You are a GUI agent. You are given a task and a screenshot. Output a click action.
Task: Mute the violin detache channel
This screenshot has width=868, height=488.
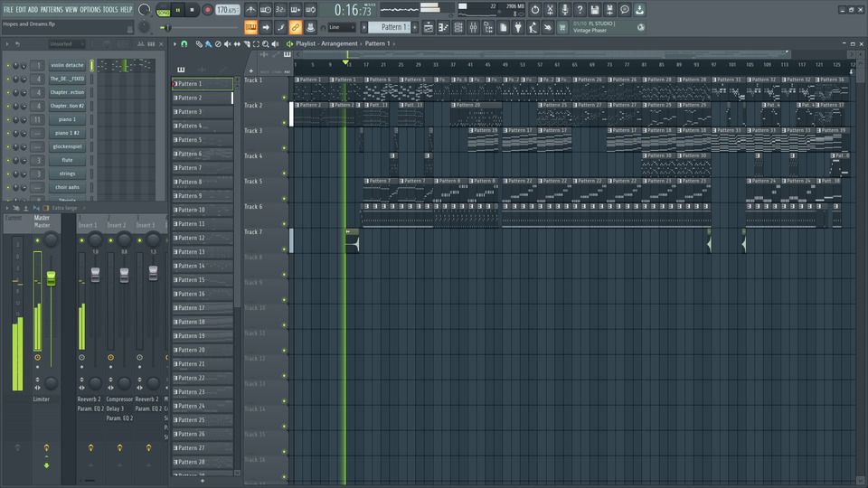pyautogui.click(x=8, y=66)
